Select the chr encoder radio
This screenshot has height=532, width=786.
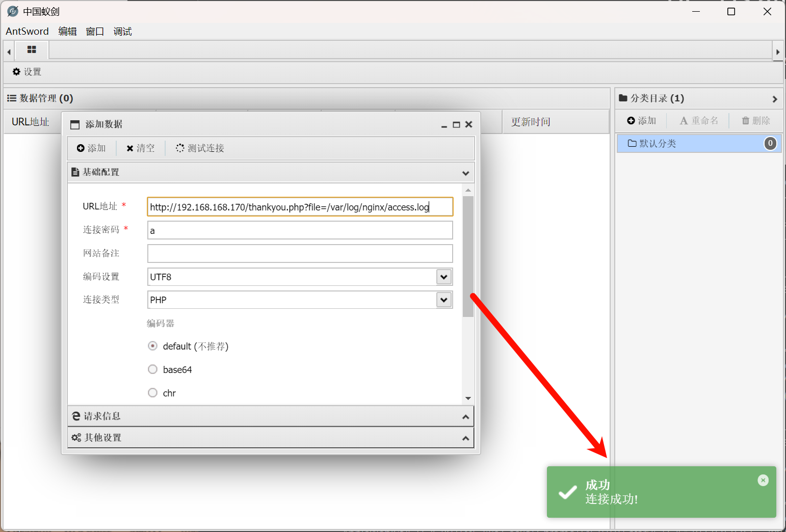152,393
